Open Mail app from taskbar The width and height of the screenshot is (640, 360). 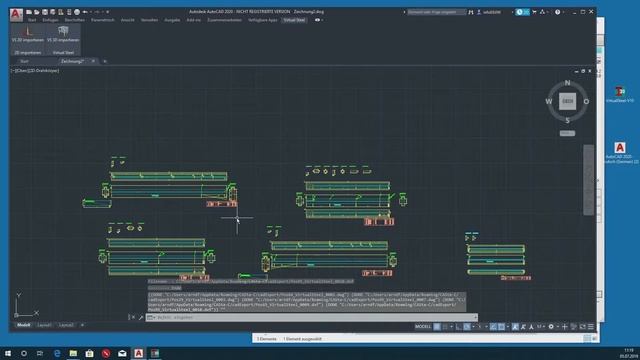click(122, 353)
